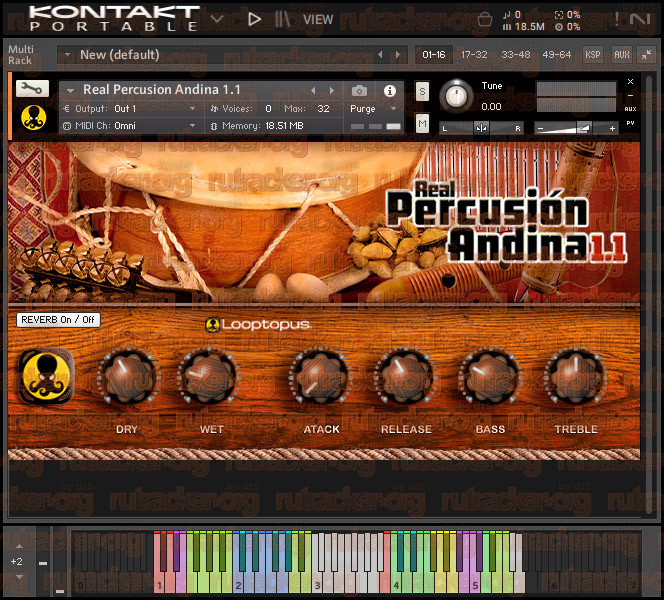Click the DRY knob
664x600 pixels.
coord(128,377)
